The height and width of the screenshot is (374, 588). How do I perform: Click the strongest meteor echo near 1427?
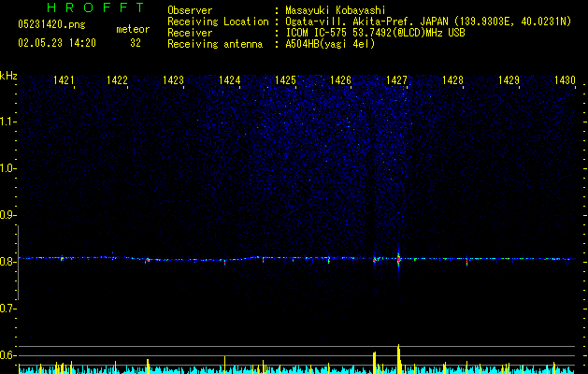pos(398,259)
